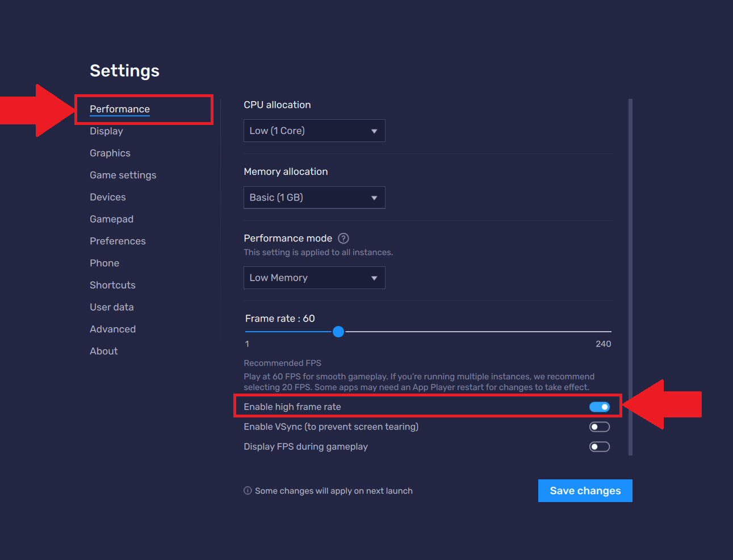Screen dimensions: 733x560
Task: Select the Performance settings tab
Action: click(x=120, y=109)
